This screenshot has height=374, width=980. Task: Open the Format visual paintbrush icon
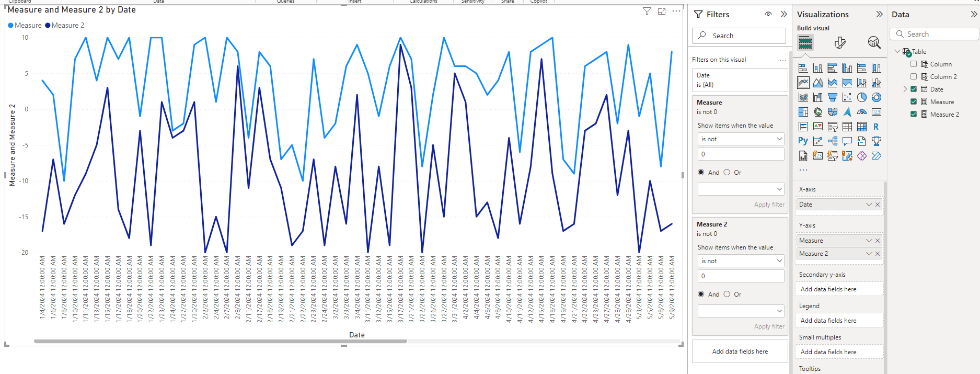pos(840,42)
